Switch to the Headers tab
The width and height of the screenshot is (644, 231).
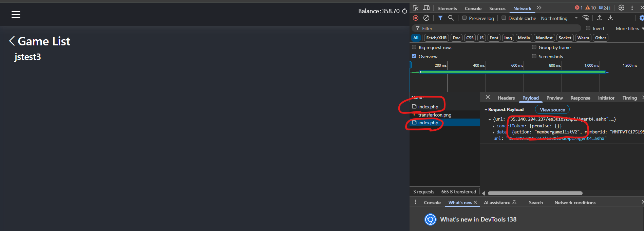point(506,98)
